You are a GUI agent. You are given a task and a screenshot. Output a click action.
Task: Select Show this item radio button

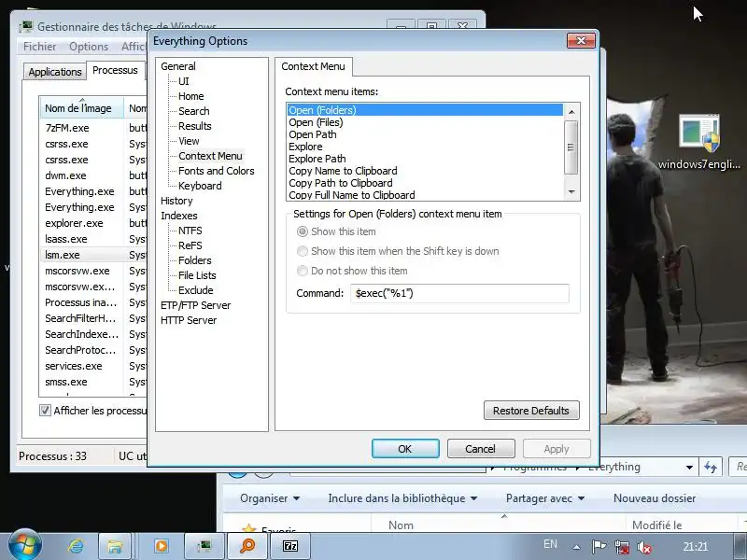tap(302, 231)
